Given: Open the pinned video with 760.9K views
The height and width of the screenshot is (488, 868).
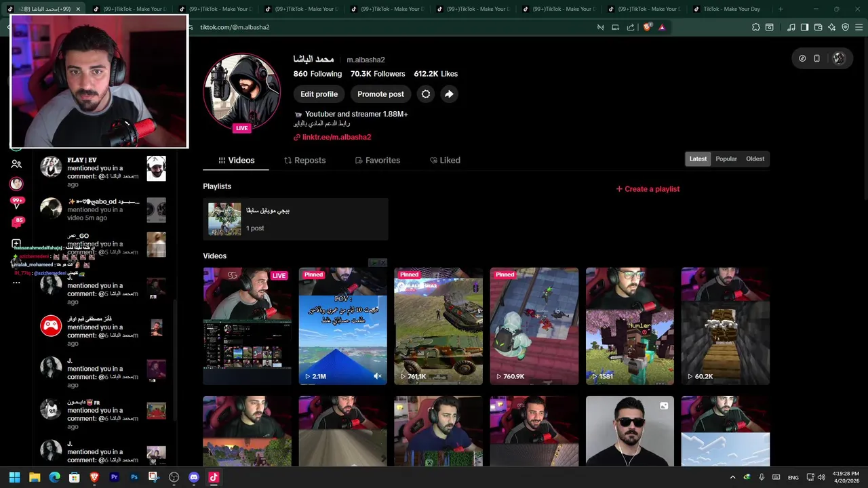Looking at the screenshot, I should [x=534, y=326].
